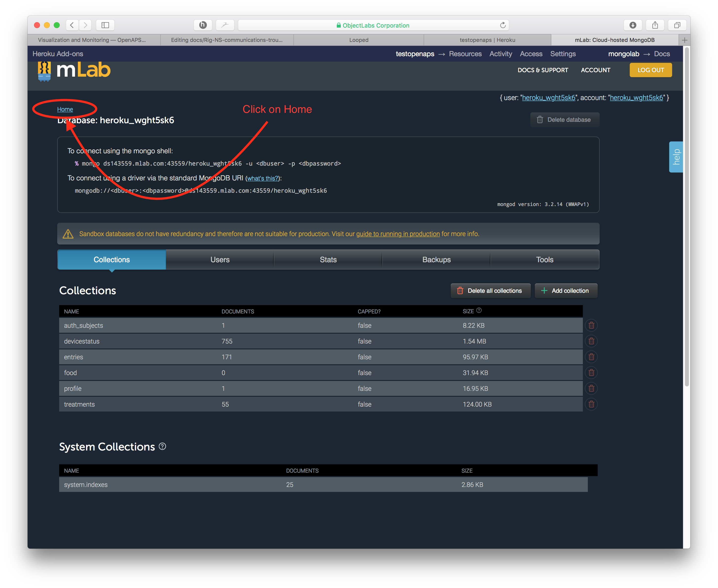Delete the entries collection via trash icon
Image resolution: width=718 pixels, height=588 pixels.
tap(591, 357)
